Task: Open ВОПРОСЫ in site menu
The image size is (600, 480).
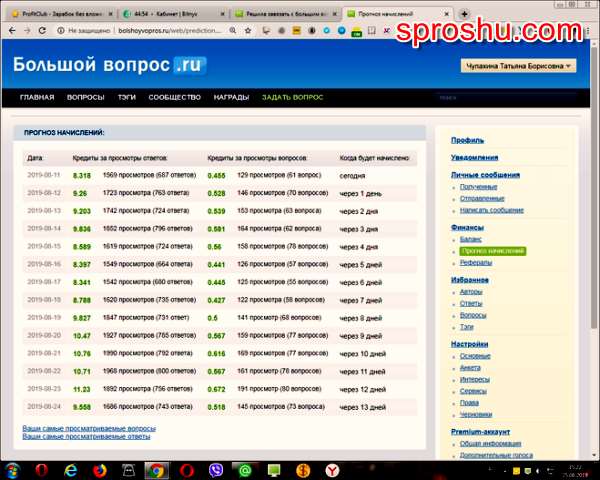Action: pos(85,97)
